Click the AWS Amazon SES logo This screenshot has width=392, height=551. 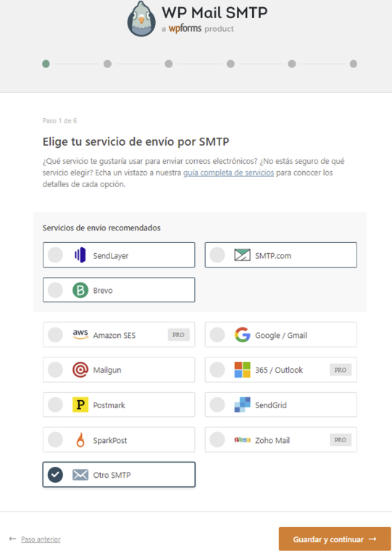[80, 334]
